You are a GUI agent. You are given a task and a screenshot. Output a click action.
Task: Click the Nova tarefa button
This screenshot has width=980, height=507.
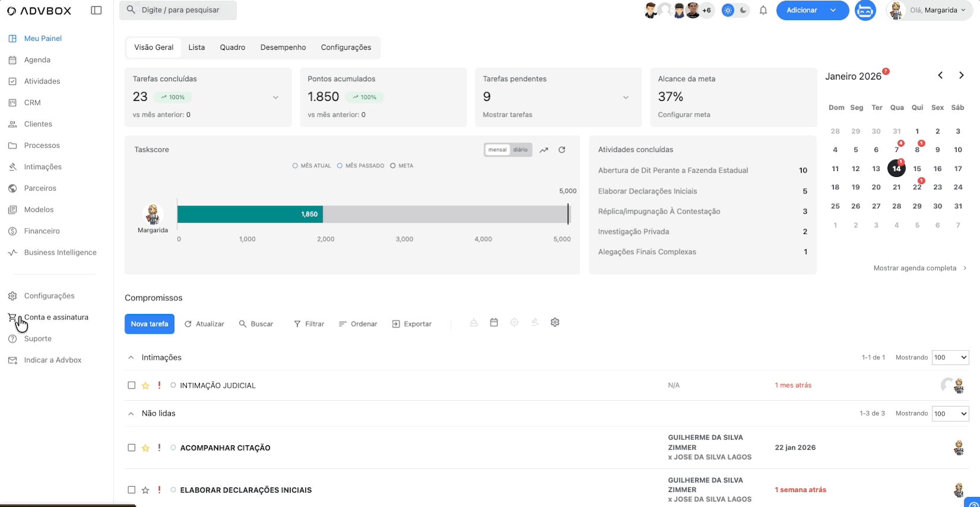tap(149, 324)
